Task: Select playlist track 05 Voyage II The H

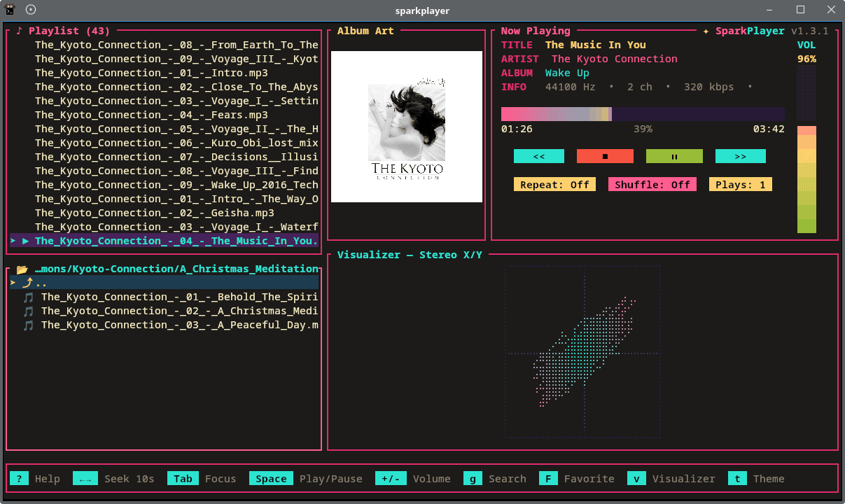Action: pyautogui.click(x=176, y=129)
